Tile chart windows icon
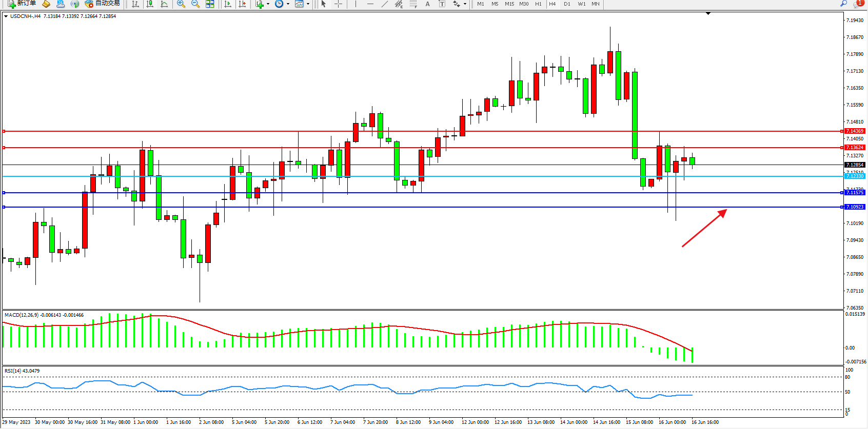Image resolution: width=868 pixels, height=429 pixels. pyautogui.click(x=210, y=4)
